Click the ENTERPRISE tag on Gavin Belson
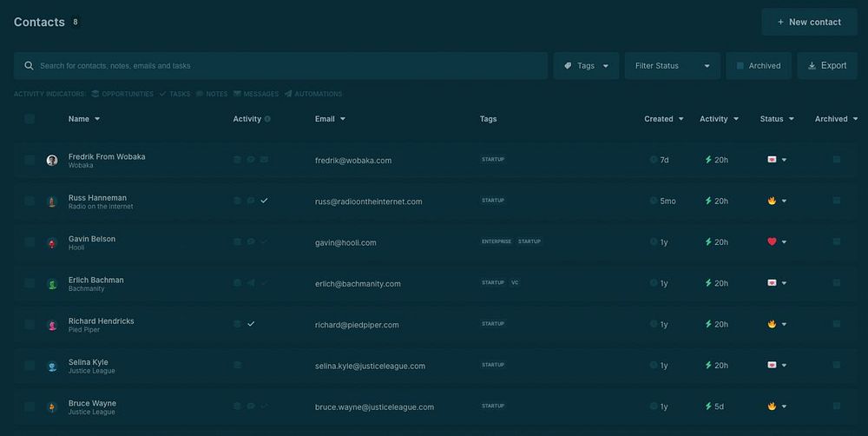This screenshot has height=436, width=868. [496, 241]
